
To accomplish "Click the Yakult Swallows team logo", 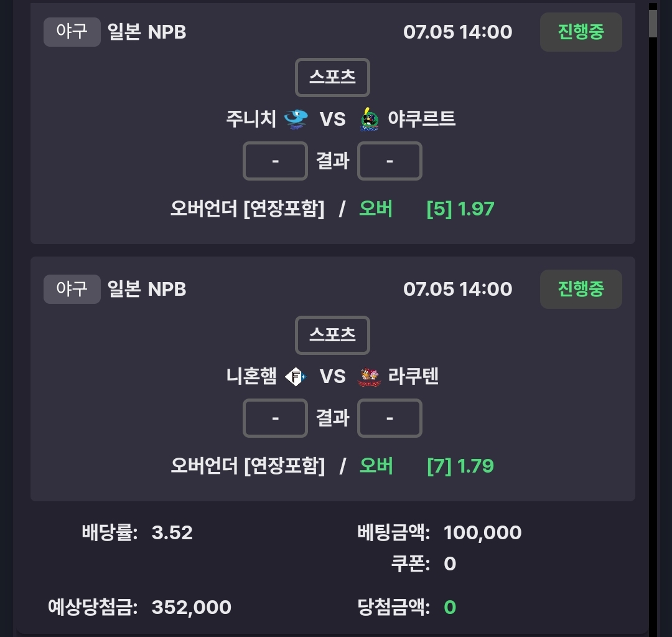I will (369, 120).
